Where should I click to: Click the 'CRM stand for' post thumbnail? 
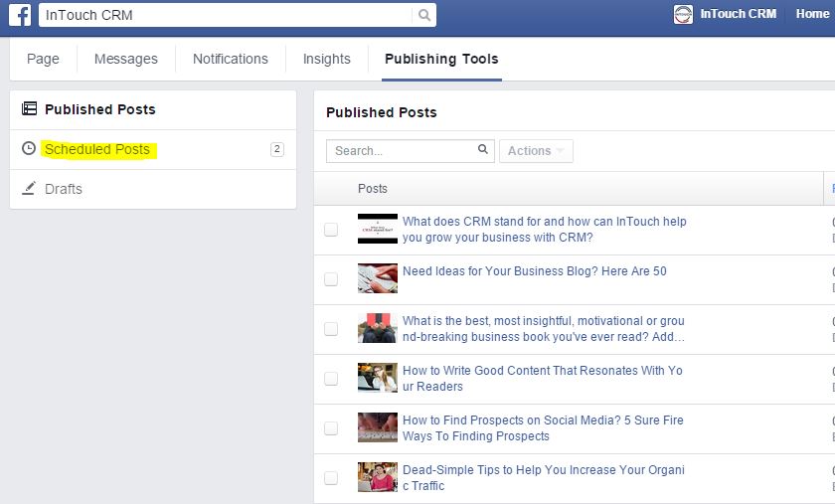[x=378, y=229]
